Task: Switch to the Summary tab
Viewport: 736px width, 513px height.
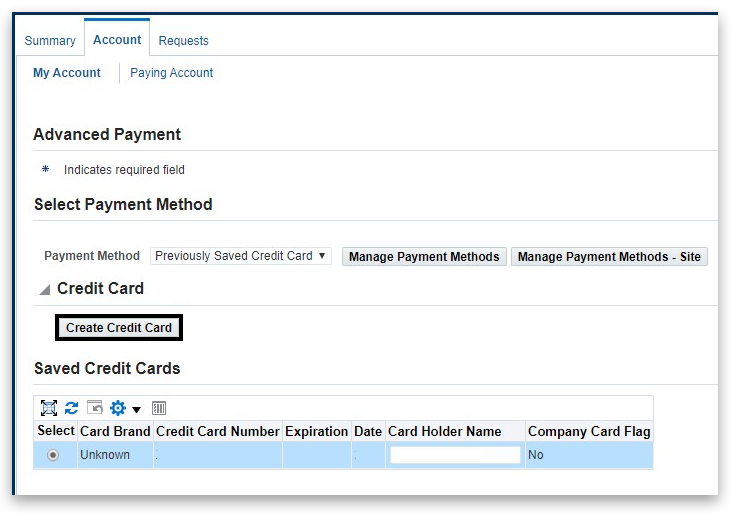Action: click(x=50, y=41)
